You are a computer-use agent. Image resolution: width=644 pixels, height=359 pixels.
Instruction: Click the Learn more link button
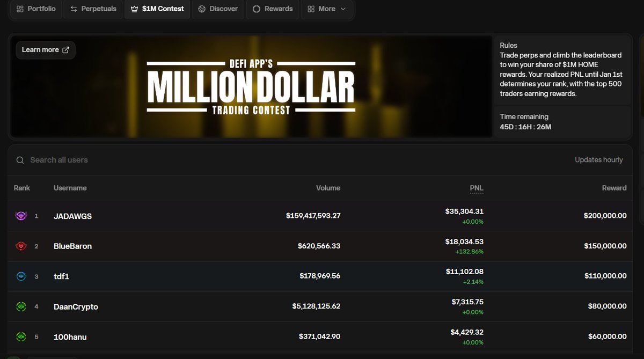[x=46, y=50]
